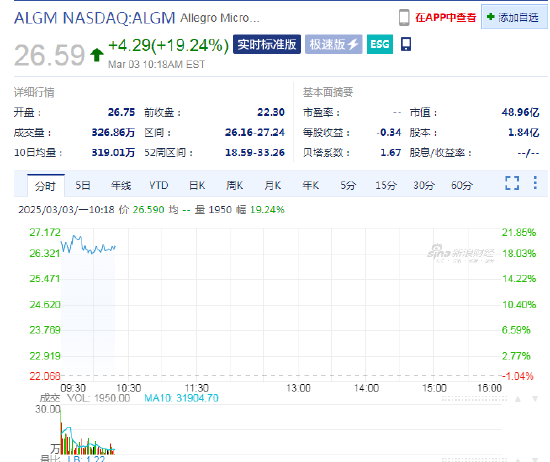Click the VOL: 1950.00 label
Image resolution: width=550 pixels, height=462 pixels.
(x=99, y=398)
